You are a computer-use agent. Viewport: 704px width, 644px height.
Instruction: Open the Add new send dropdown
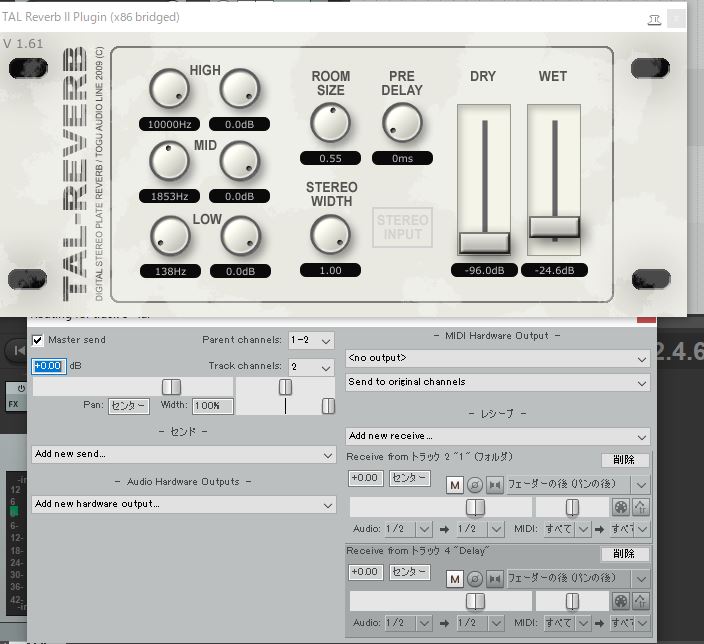[x=184, y=454]
